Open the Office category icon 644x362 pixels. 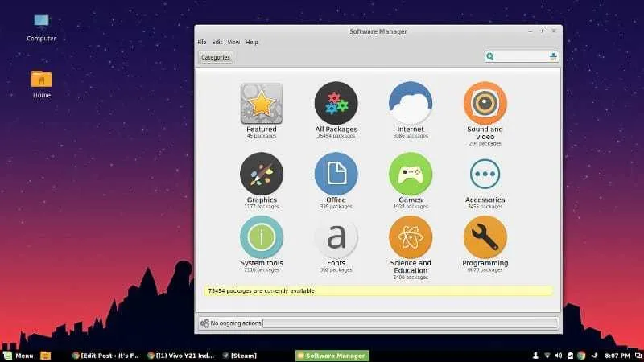[x=336, y=174]
